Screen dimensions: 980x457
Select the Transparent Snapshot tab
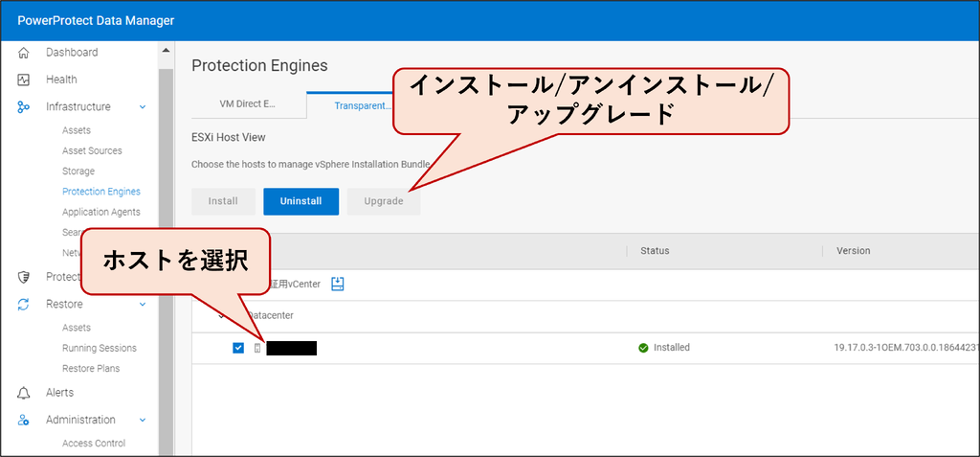(348, 105)
